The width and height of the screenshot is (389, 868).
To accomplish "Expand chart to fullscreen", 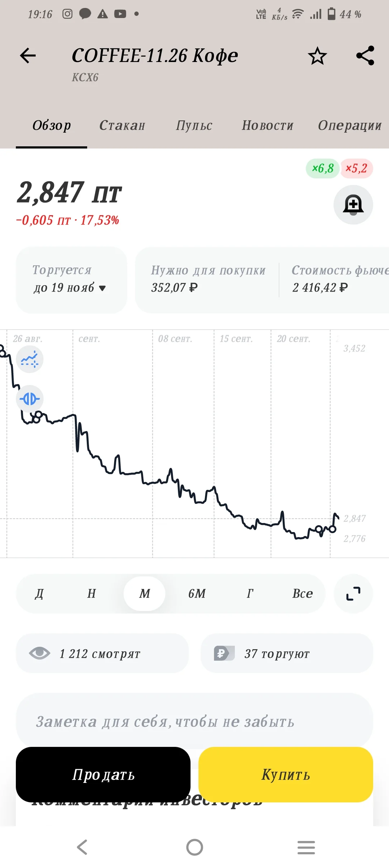I will pyautogui.click(x=353, y=593).
